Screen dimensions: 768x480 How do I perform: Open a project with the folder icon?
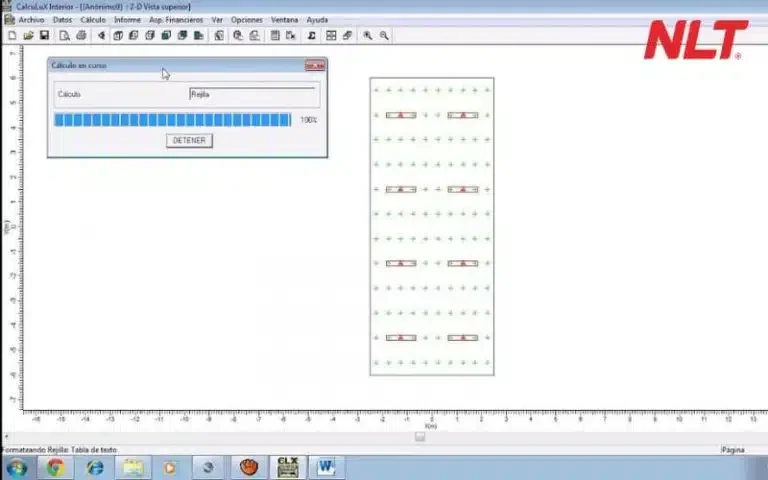(28, 35)
